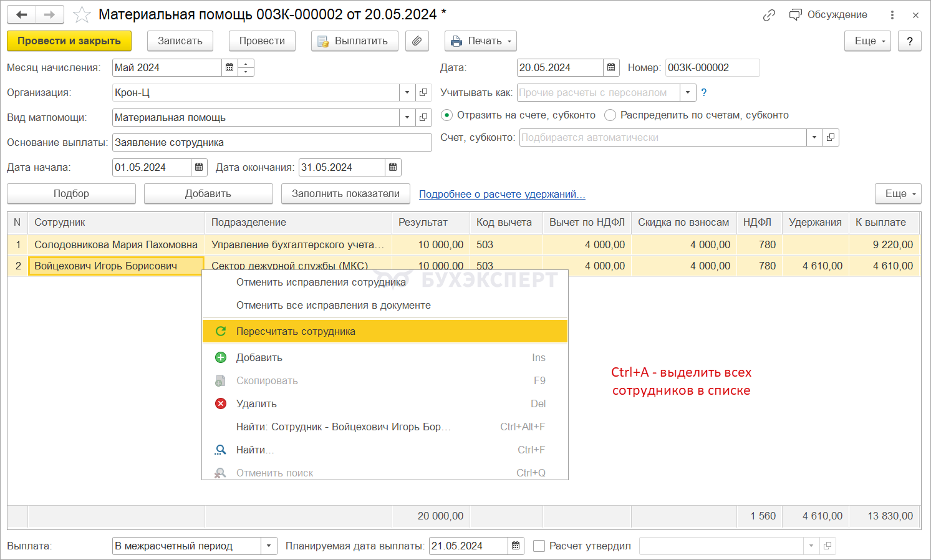The height and width of the screenshot is (560, 931).
Task: Open calendar for Планируемая дата выплаты
Action: (x=516, y=546)
